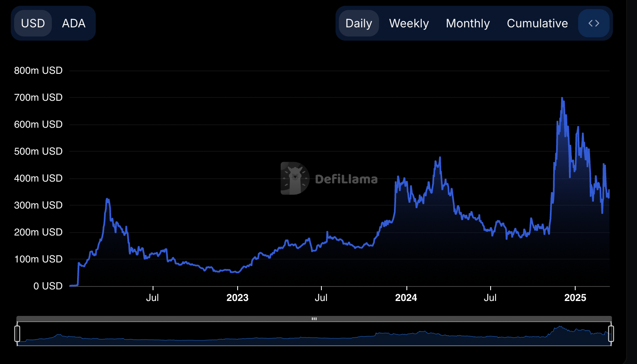Click the chart peak near 700m USD
The height and width of the screenshot is (364, 637).
click(562, 98)
